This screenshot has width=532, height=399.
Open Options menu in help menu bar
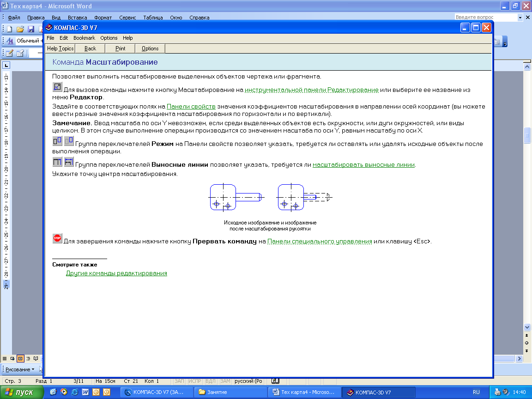click(x=109, y=38)
